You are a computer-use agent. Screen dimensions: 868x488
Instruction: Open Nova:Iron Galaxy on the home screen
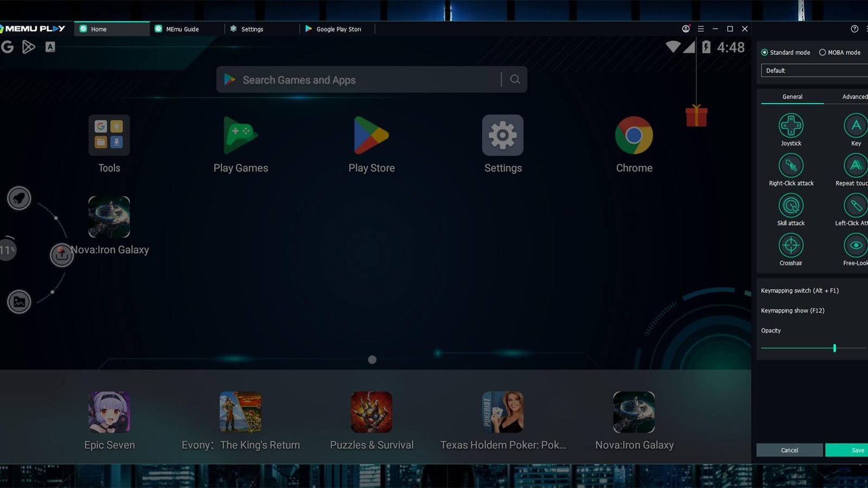click(x=109, y=217)
